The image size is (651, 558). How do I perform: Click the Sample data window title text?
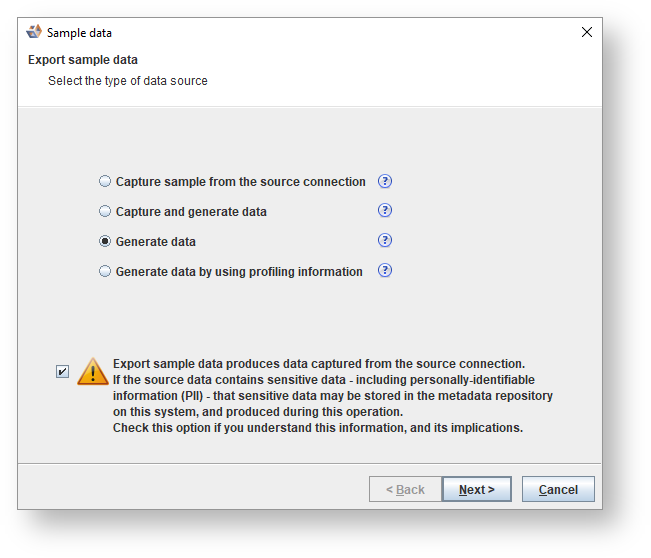click(79, 33)
